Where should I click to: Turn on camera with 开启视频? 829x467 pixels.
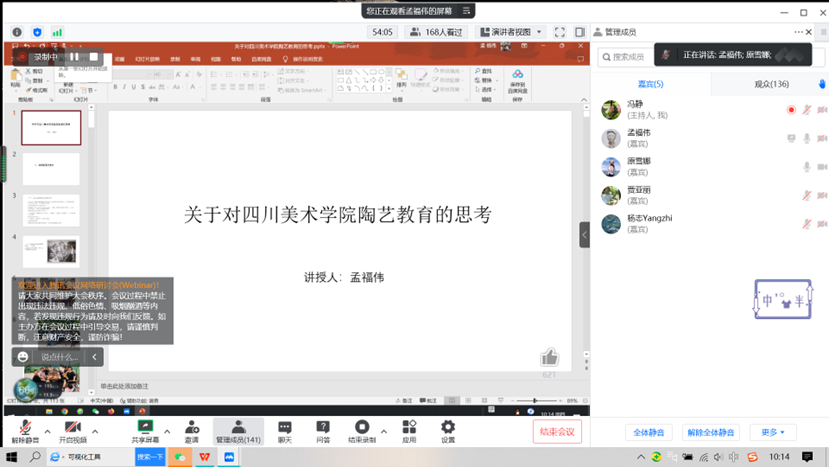72,431
